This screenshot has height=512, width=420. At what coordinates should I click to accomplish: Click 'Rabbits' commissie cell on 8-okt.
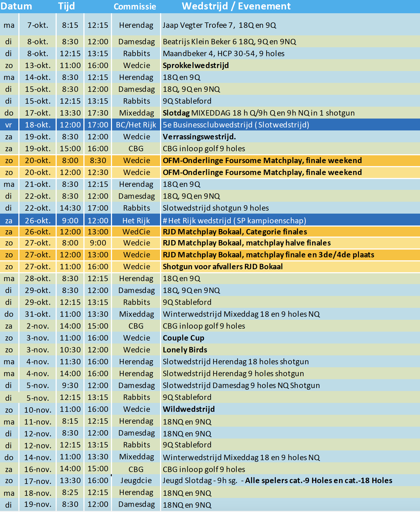tap(136, 53)
